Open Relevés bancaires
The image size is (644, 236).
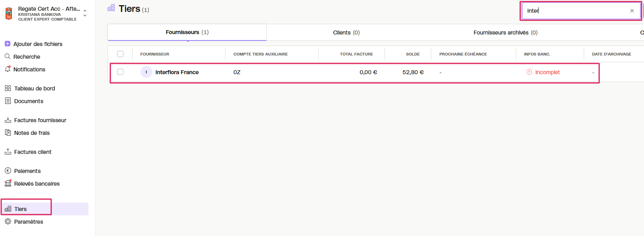click(37, 184)
